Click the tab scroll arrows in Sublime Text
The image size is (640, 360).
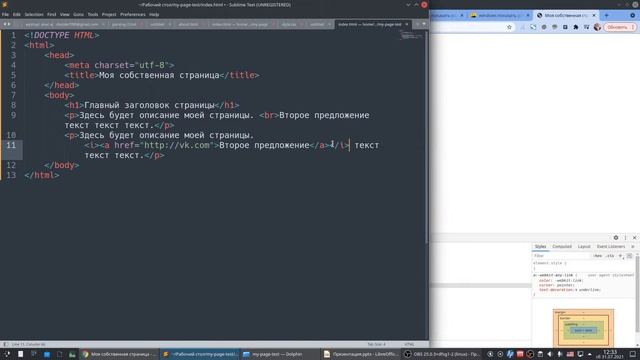[x=7, y=24]
